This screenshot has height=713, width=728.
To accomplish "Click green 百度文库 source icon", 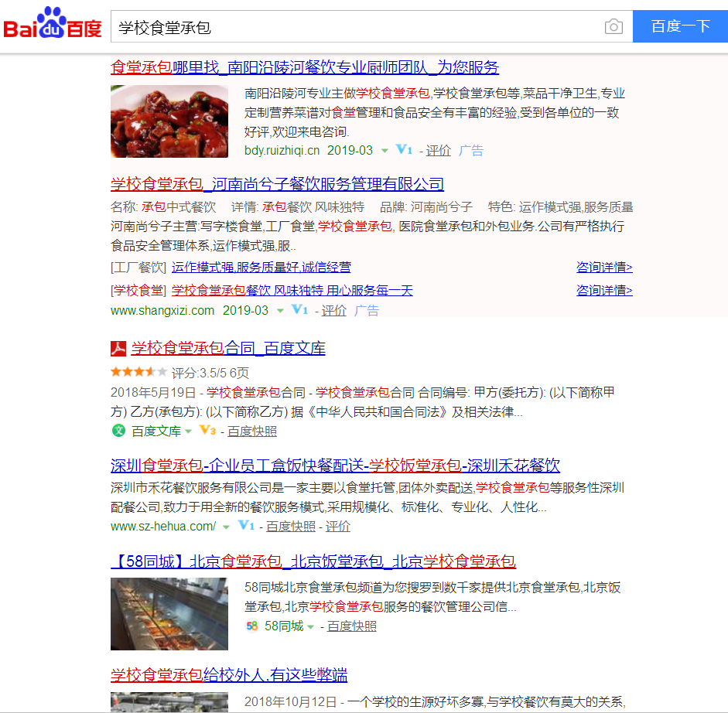I will pos(119,431).
